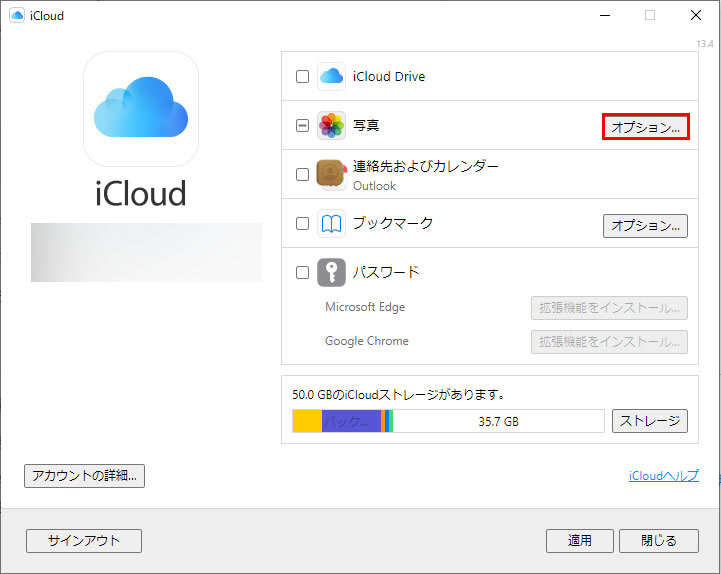Viewport: 721px width, 574px height.
Task: Click the passwords key icon
Action: 331,272
